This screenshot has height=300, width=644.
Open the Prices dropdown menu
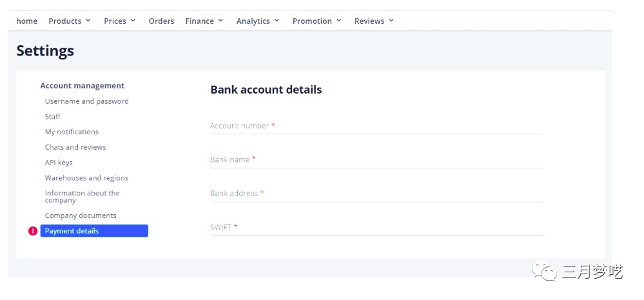point(120,21)
